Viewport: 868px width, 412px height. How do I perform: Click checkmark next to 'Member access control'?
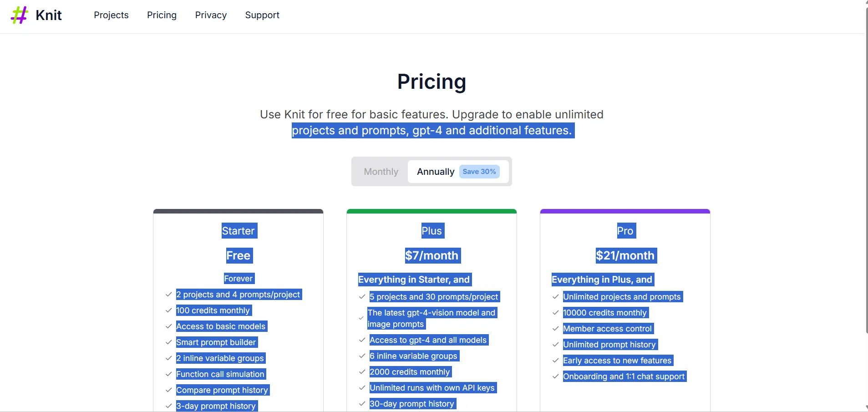556,329
